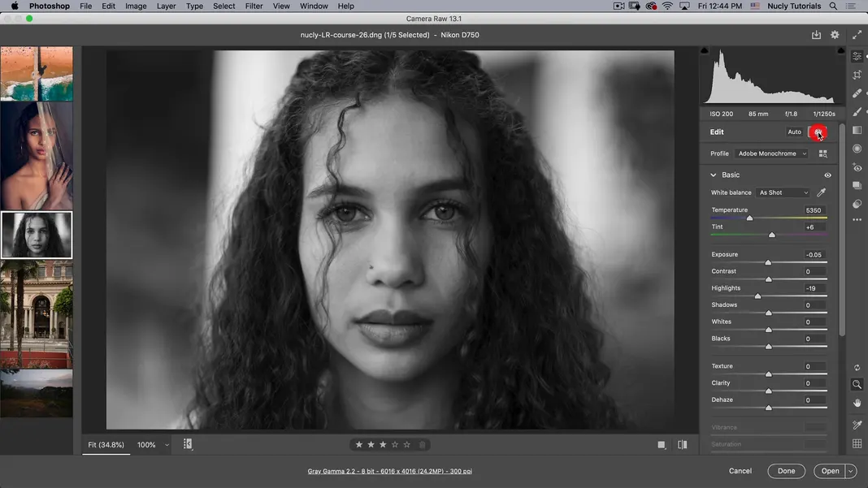The height and width of the screenshot is (488, 868).
Task: Click the cycle default settings icon
Action: pyautogui.click(x=857, y=367)
